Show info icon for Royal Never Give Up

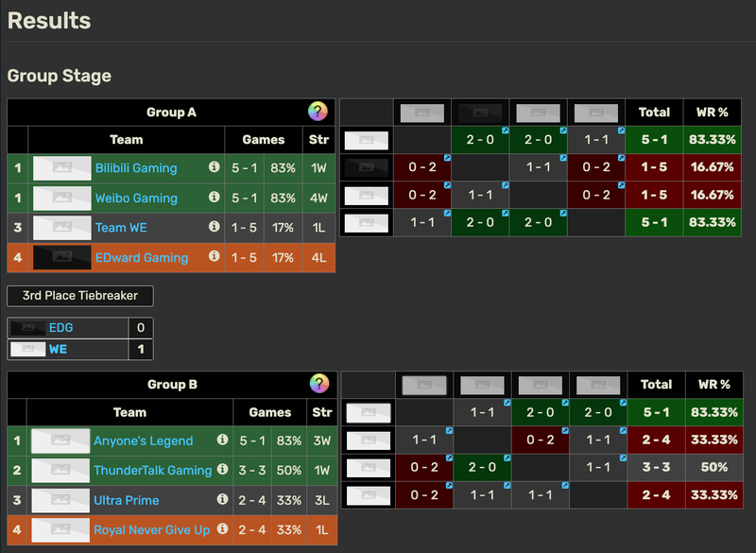point(222,528)
